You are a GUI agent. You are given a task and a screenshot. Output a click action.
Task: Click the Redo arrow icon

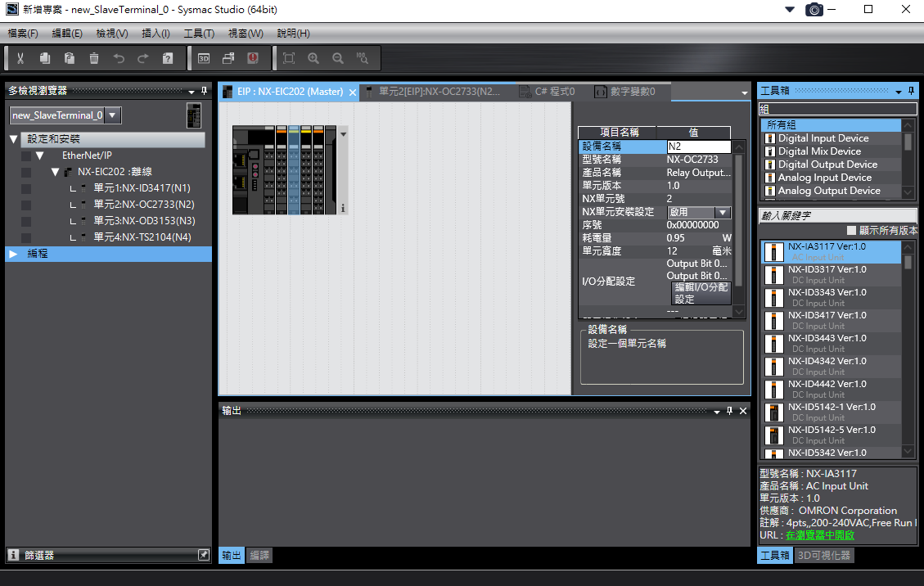[143, 58]
